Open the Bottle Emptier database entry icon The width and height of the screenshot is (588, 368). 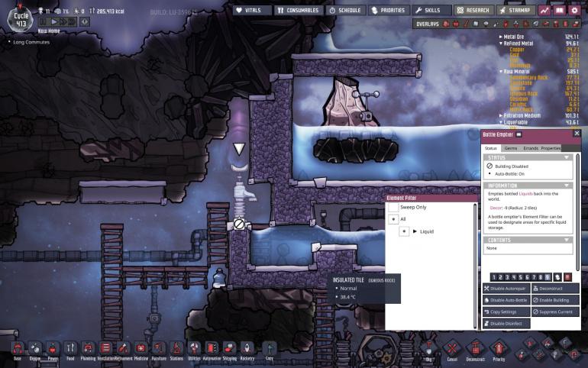[519, 134]
